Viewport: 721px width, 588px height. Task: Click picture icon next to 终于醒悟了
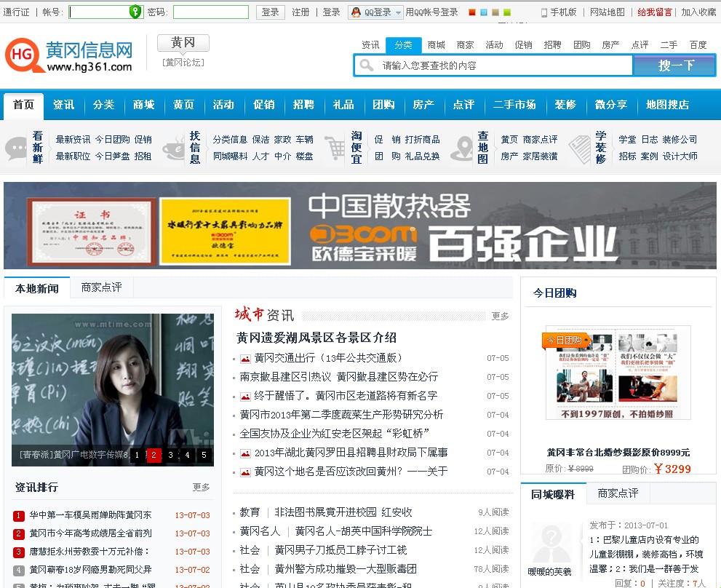(x=245, y=397)
